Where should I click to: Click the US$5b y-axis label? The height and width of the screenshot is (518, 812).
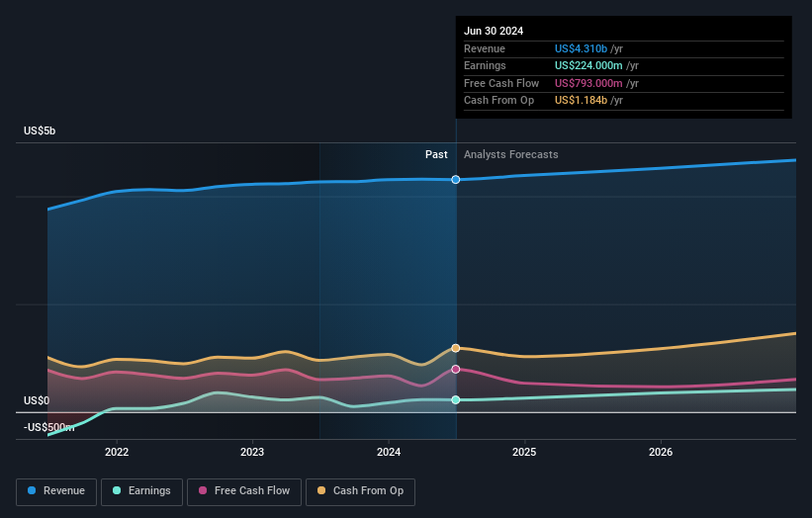(40, 130)
